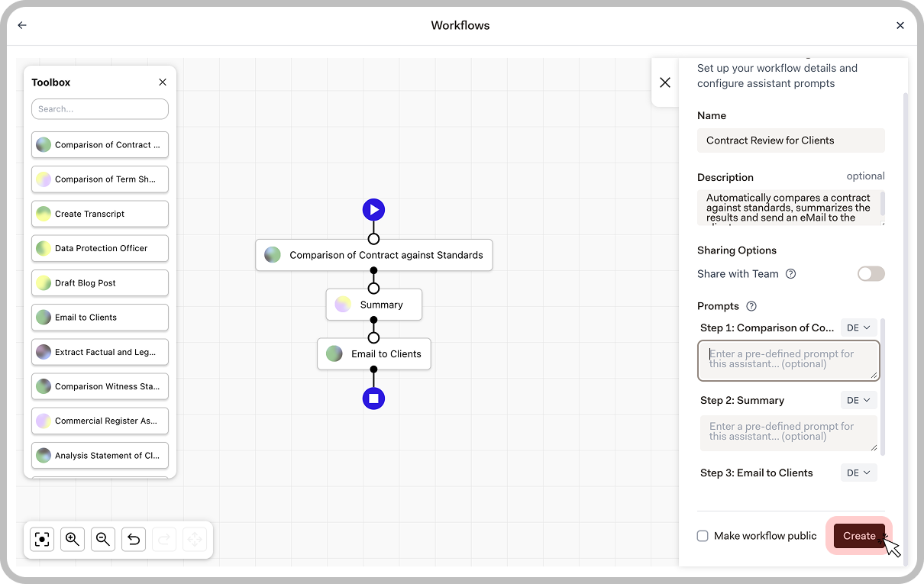
Task: Check the Make workflow public checkbox
Action: 702,536
